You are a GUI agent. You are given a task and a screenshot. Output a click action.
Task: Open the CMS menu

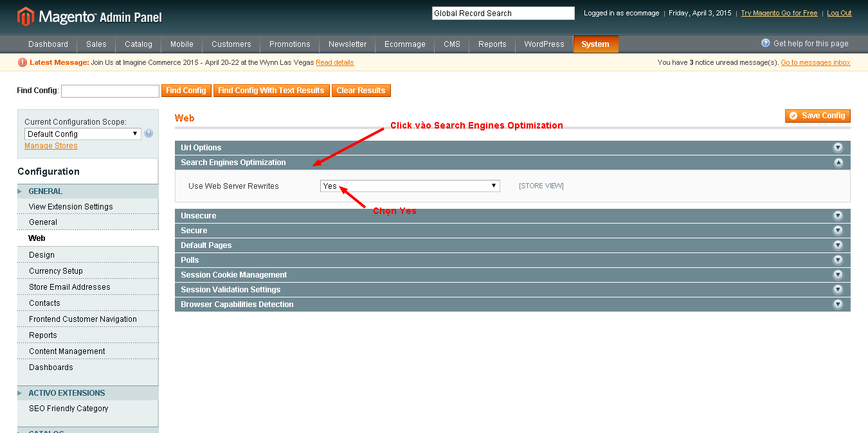(452, 44)
